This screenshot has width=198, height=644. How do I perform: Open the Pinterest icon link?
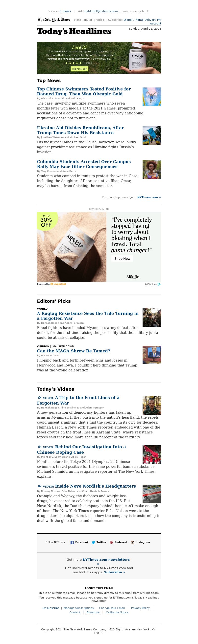[111, 542]
